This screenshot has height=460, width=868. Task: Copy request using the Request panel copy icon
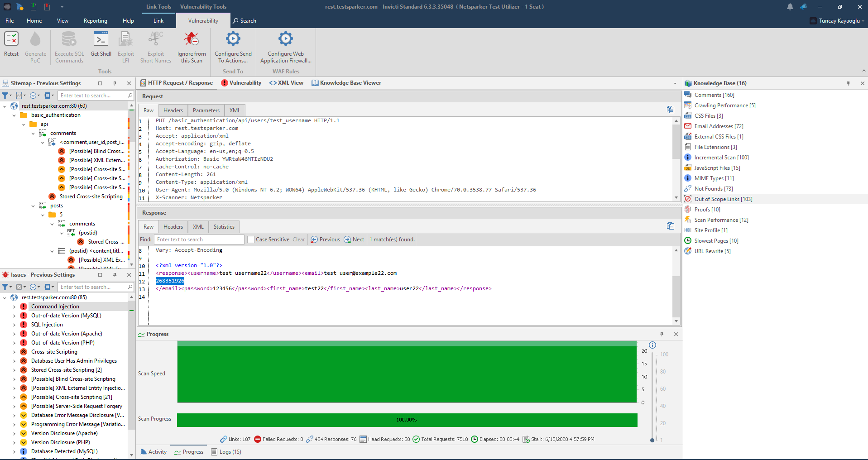[671, 110]
